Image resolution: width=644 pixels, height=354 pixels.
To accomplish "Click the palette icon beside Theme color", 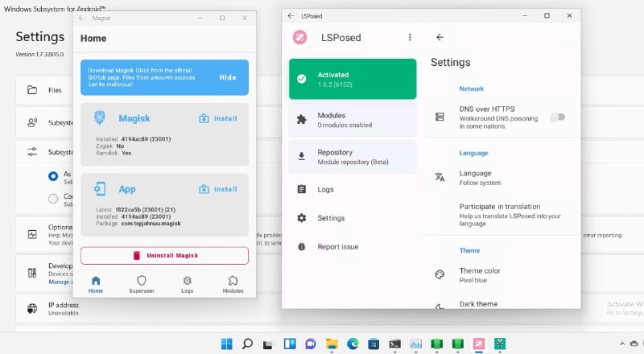I will (x=440, y=274).
